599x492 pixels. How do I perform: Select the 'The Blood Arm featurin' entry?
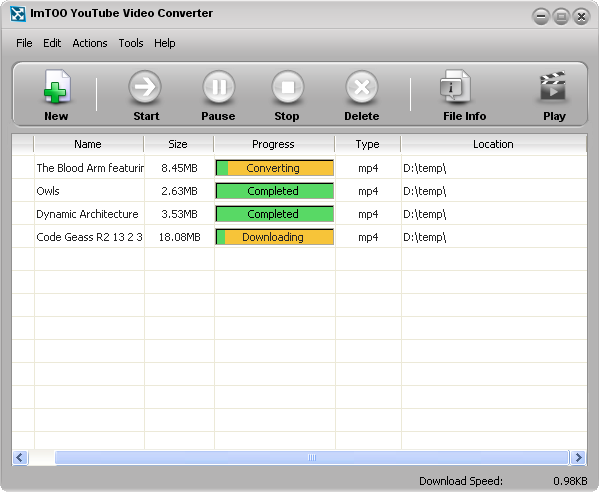tap(90, 168)
